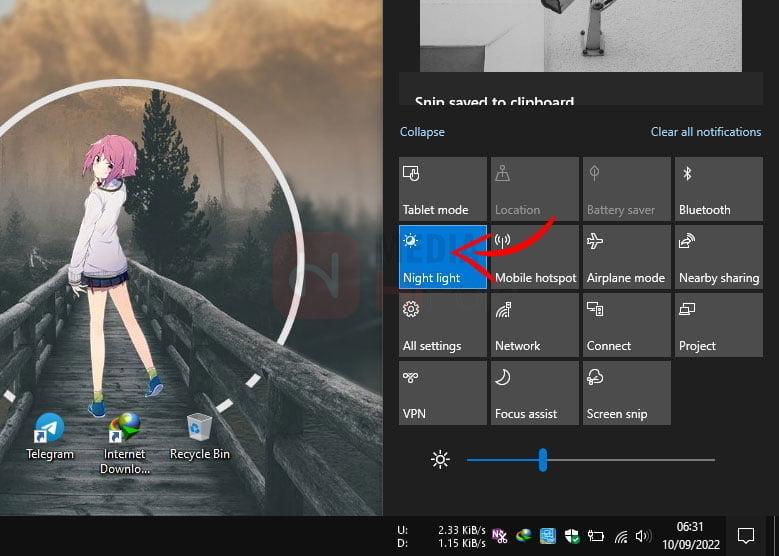Toggle Focus assist tile

[535, 393]
